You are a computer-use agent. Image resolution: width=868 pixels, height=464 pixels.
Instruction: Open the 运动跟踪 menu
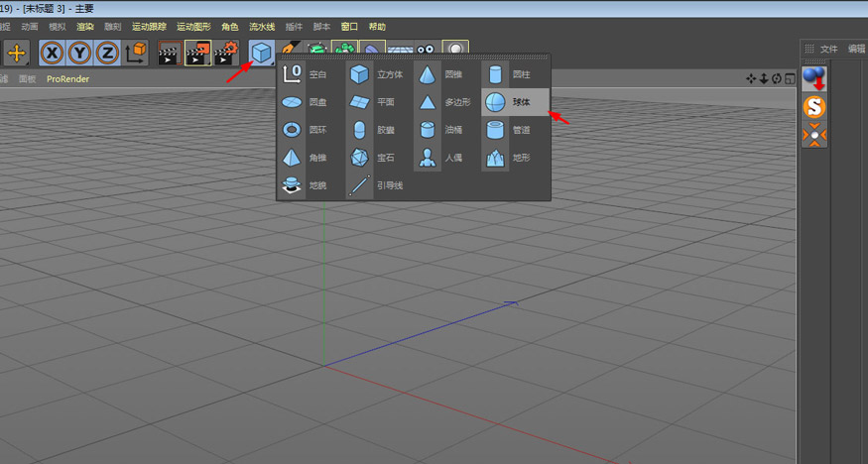click(x=149, y=27)
